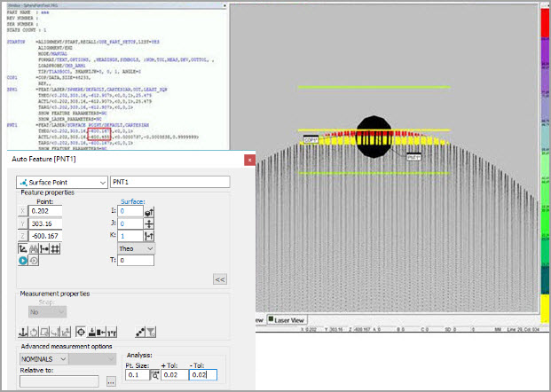Open the Surface Point feature type dropdown
This screenshot has width=551, height=392.
coord(62,182)
